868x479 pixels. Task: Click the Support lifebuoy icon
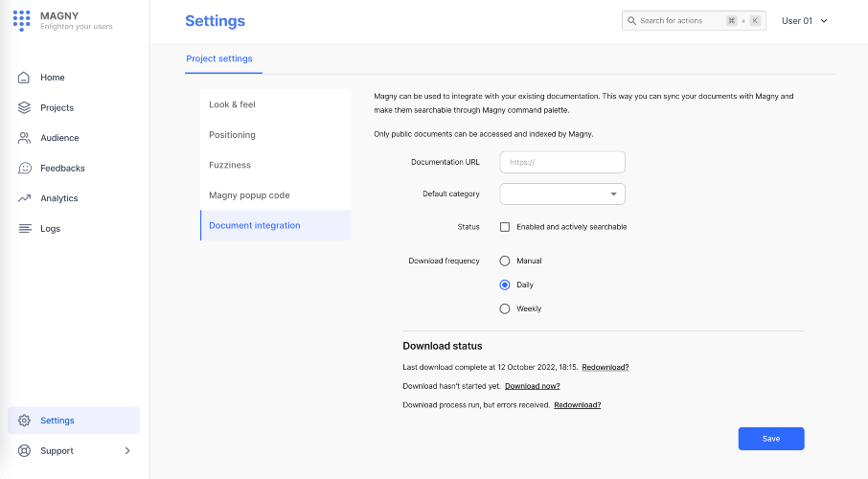pyautogui.click(x=24, y=451)
